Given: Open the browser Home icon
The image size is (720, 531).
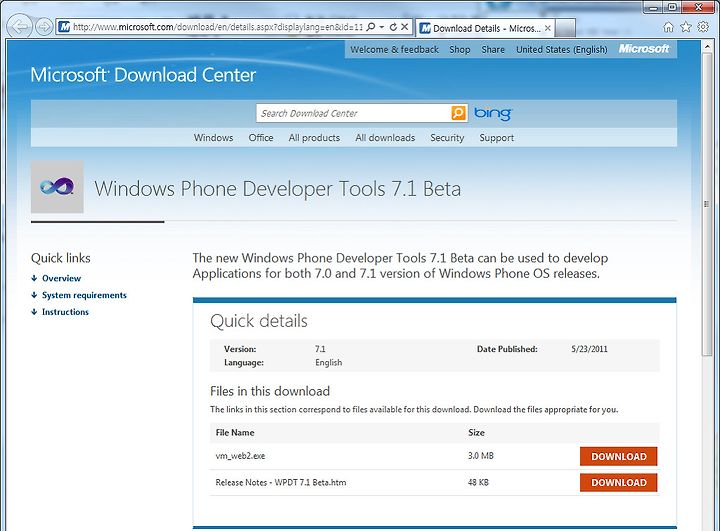Looking at the screenshot, I should [669, 27].
